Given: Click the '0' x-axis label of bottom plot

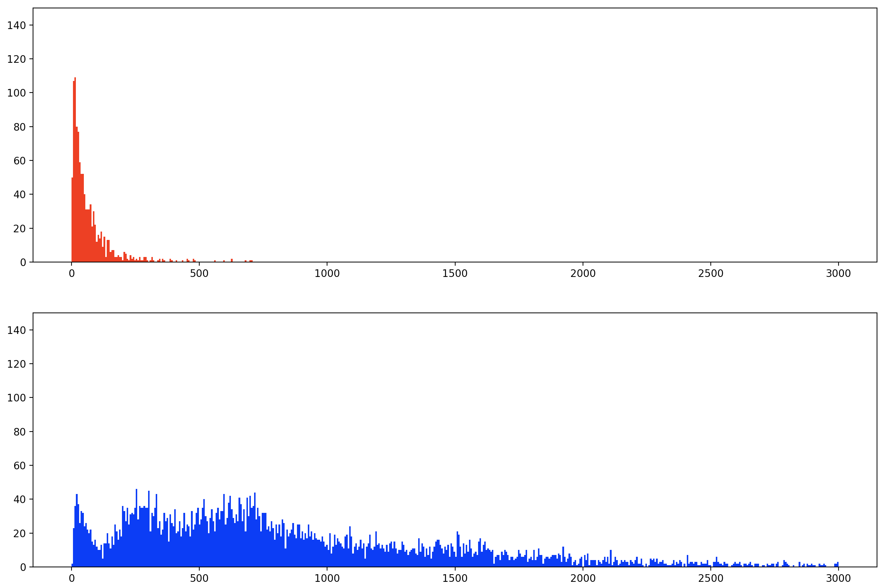Looking at the screenshot, I should 71,579.
